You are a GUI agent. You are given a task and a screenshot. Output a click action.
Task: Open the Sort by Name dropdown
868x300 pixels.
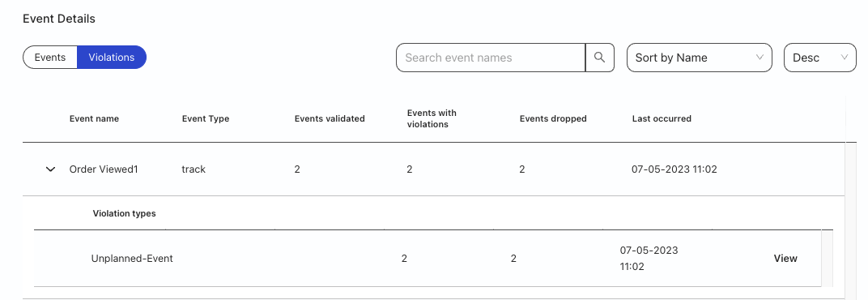click(x=699, y=58)
